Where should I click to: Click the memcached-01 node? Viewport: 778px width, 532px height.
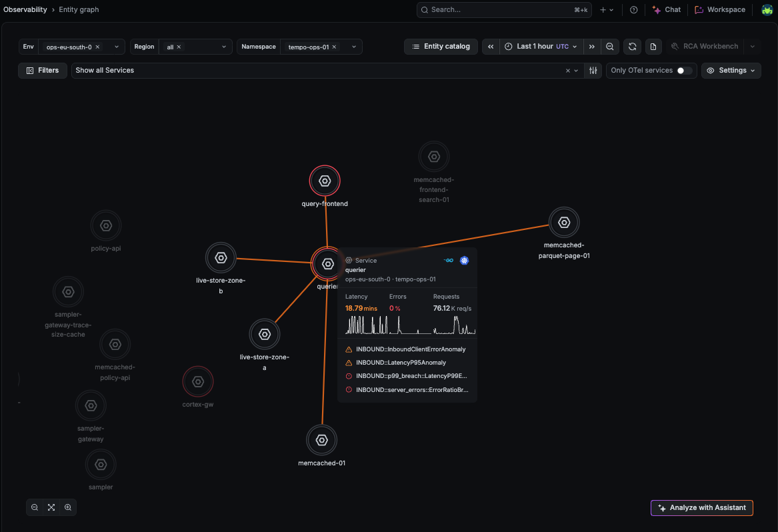[321, 440]
